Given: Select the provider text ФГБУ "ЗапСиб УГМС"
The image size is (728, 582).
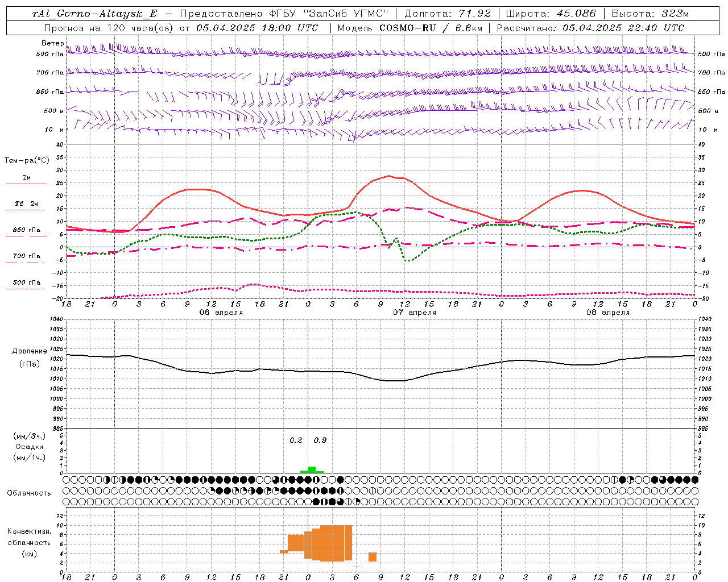Looking at the screenshot, I should 329,14.
